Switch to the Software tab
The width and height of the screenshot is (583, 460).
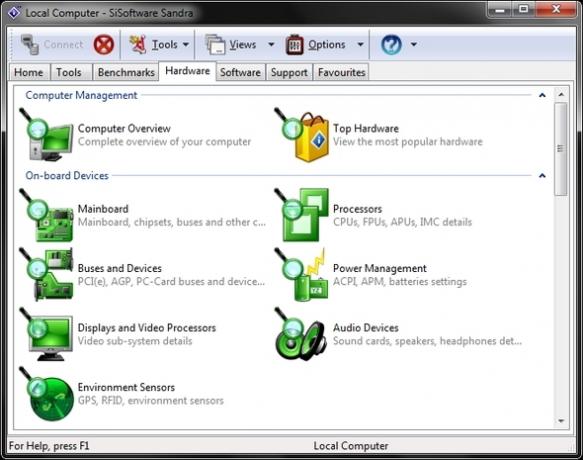tap(240, 72)
